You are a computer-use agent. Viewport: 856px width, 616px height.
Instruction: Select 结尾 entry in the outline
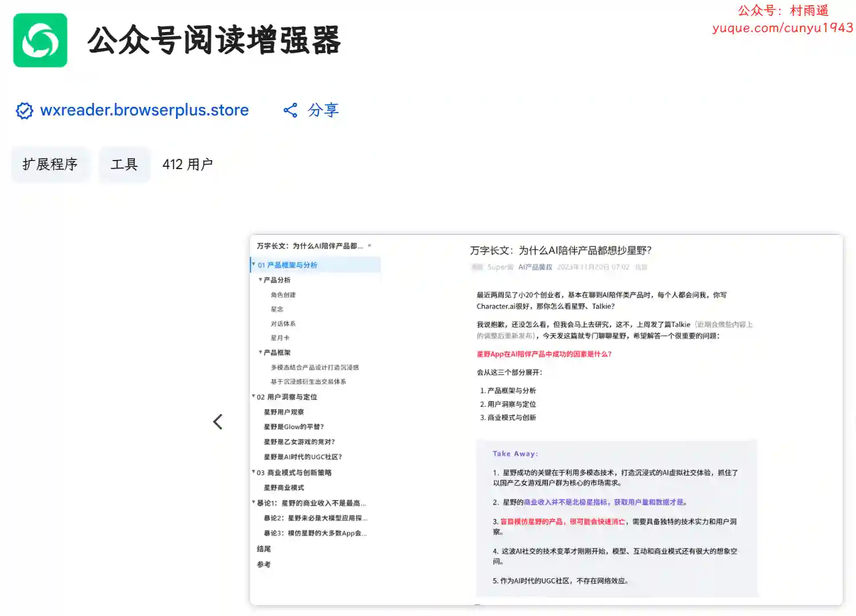click(x=264, y=549)
